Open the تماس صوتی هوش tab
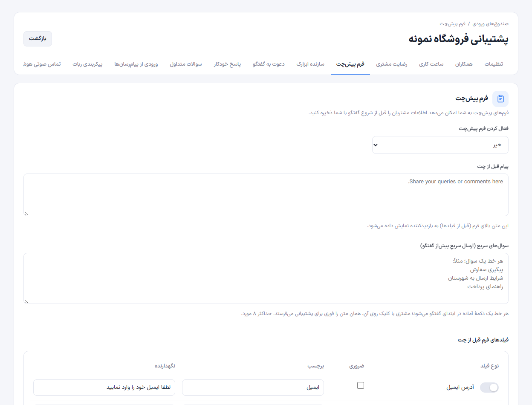Screen dimensions: 532x405 click(42, 64)
